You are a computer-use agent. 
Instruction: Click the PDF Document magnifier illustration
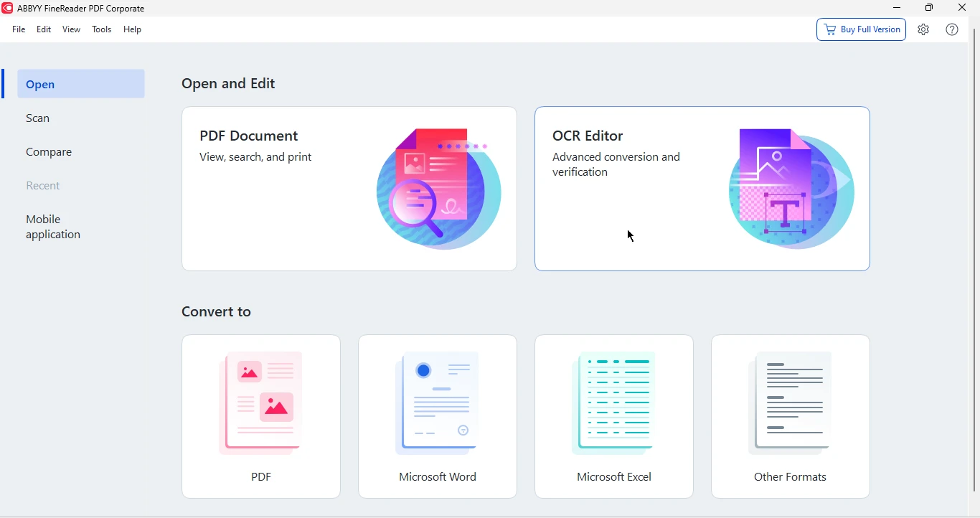point(438,190)
